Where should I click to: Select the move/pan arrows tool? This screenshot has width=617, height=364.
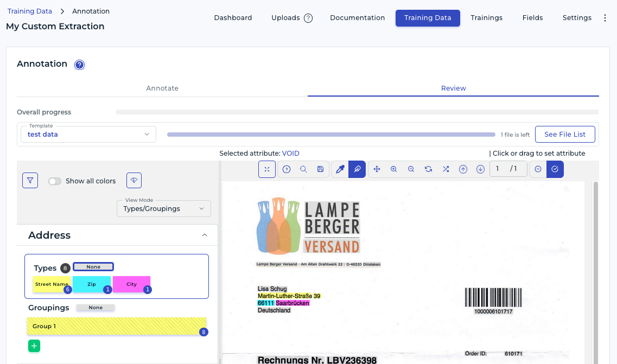pos(377,169)
